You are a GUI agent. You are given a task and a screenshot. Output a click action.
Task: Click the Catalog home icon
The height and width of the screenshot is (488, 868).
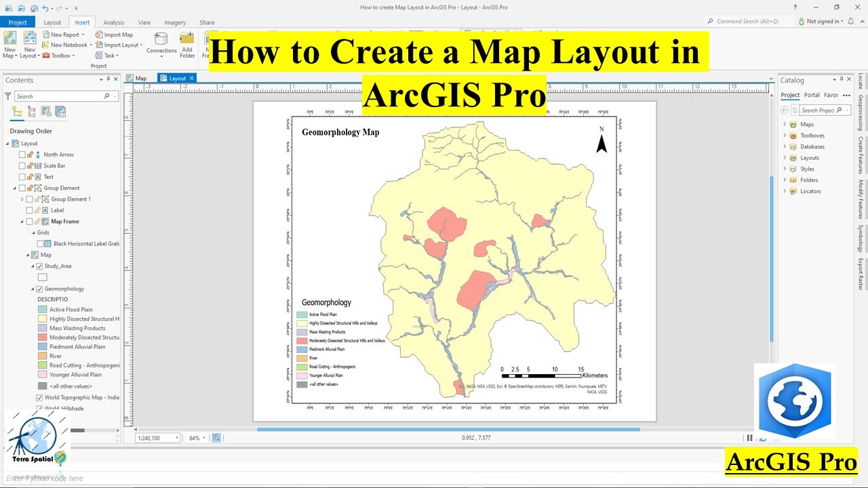pyautogui.click(x=794, y=110)
